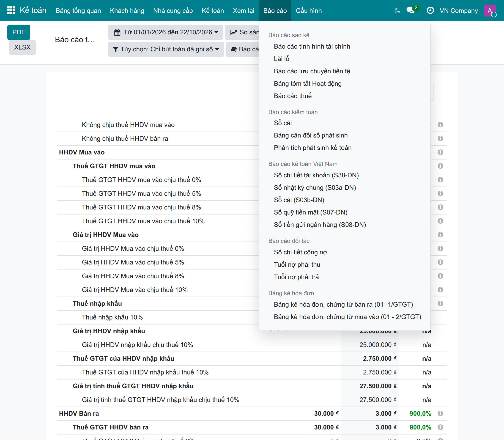
Task: Expand Tùy chọn posted entries filter
Action: tap(166, 49)
